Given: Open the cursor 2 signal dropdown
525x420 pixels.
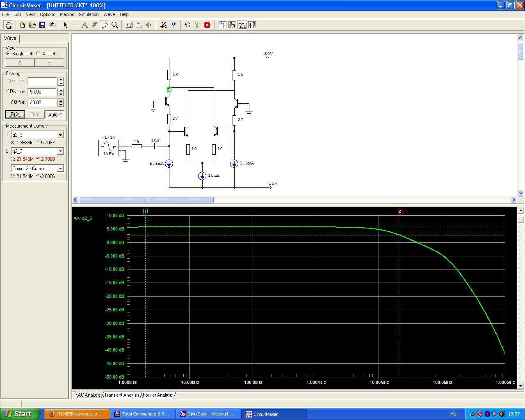Looking at the screenshot, I should (60, 151).
